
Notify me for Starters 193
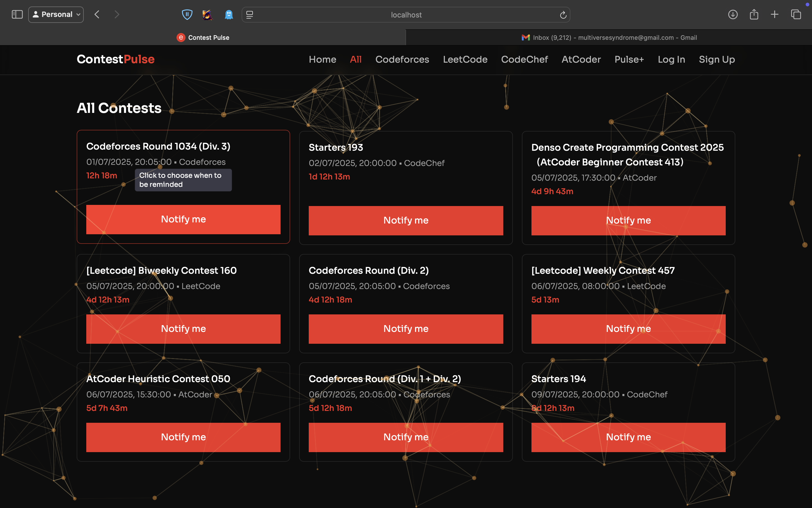(x=406, y=220)
